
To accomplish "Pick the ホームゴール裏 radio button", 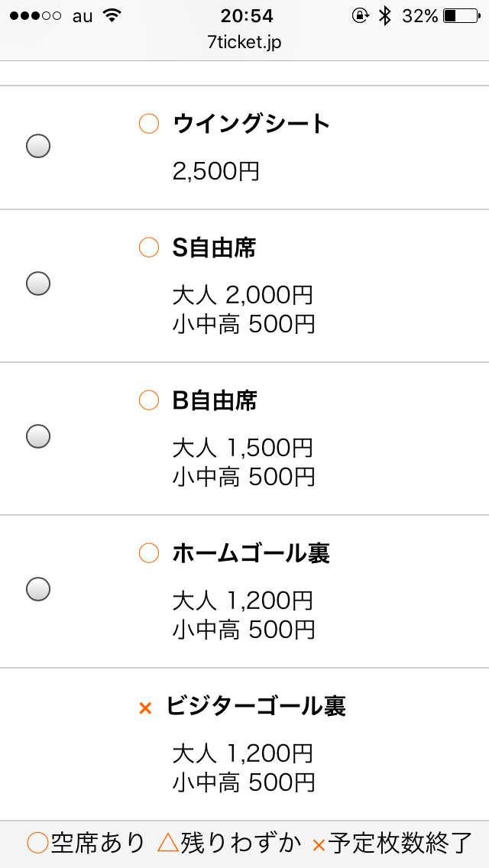I will (38, 589).
